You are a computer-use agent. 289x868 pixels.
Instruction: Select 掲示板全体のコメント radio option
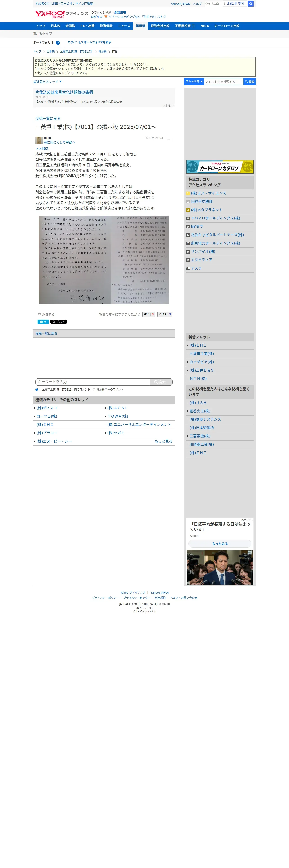[x=94, y=390]
